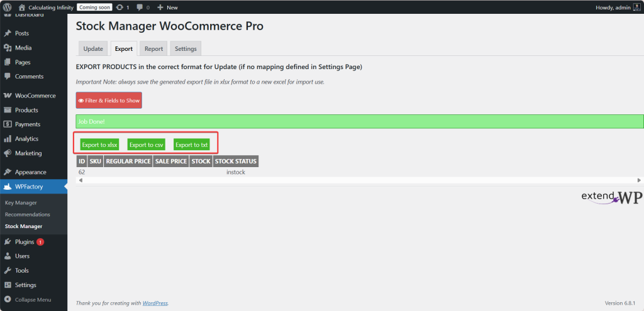
Task: Click the plus New icon
Action: point(160,8)
